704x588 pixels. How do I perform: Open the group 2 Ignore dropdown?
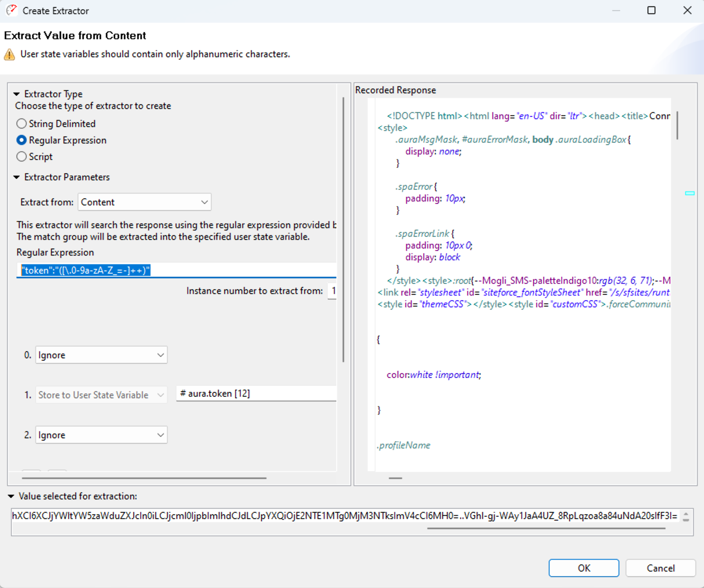(101, 435)
